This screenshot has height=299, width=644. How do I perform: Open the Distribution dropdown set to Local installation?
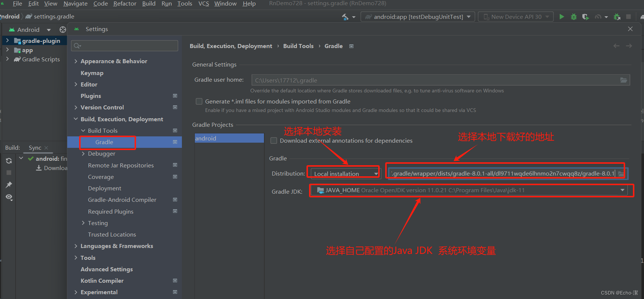pyautogui.click(x=345, y=174)
